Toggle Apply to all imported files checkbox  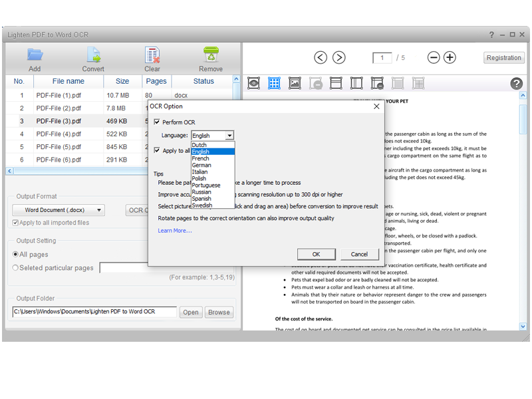coord(15,223)
